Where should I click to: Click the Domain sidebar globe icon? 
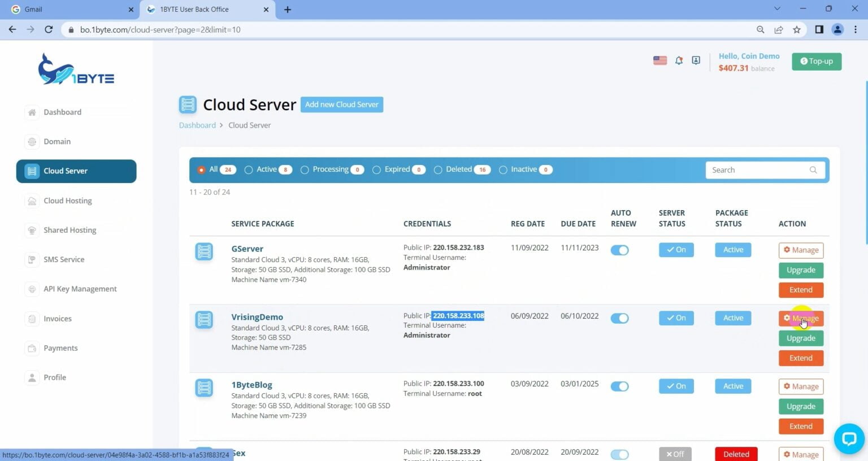32,141
